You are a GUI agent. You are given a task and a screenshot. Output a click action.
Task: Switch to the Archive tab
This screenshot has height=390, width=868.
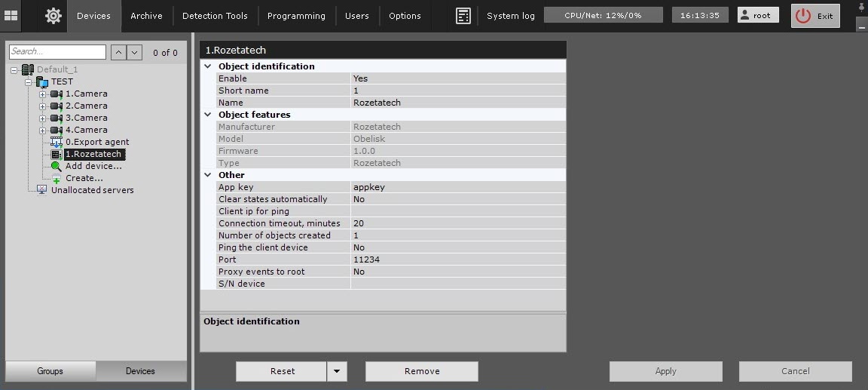(x=147, y=16)
